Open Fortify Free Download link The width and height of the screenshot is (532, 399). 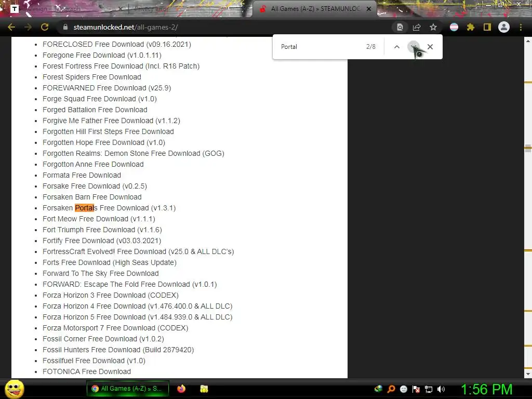pos(102,241)
